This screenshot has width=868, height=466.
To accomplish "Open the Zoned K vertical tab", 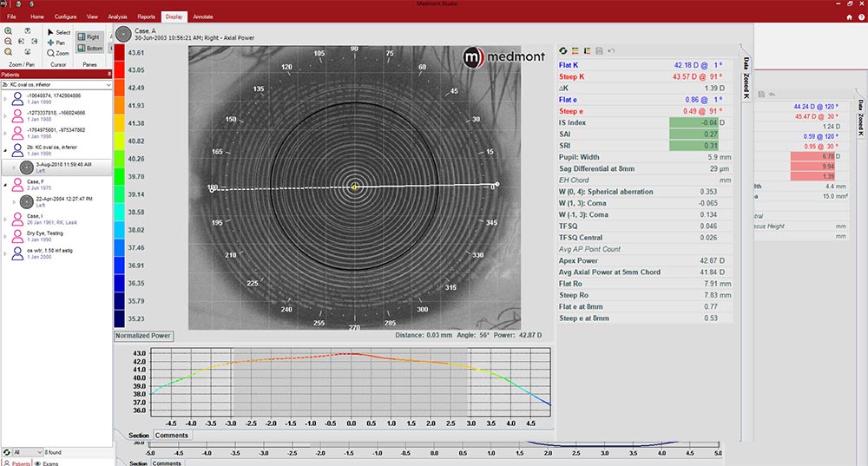I will tap(746, 86).
